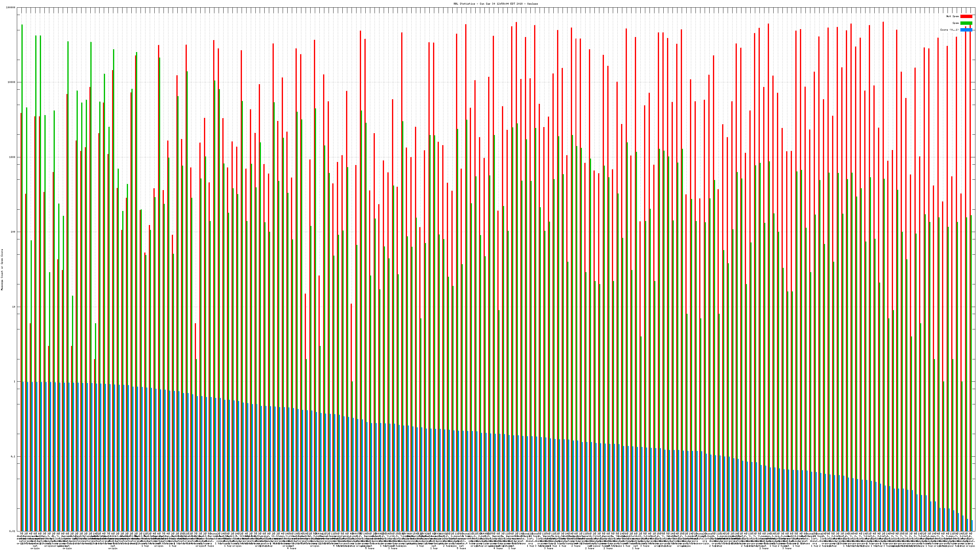This screenshot has width=980, height=551.
Task: Click the 10000 y-axis tick label
Action: tap(12, 83)
